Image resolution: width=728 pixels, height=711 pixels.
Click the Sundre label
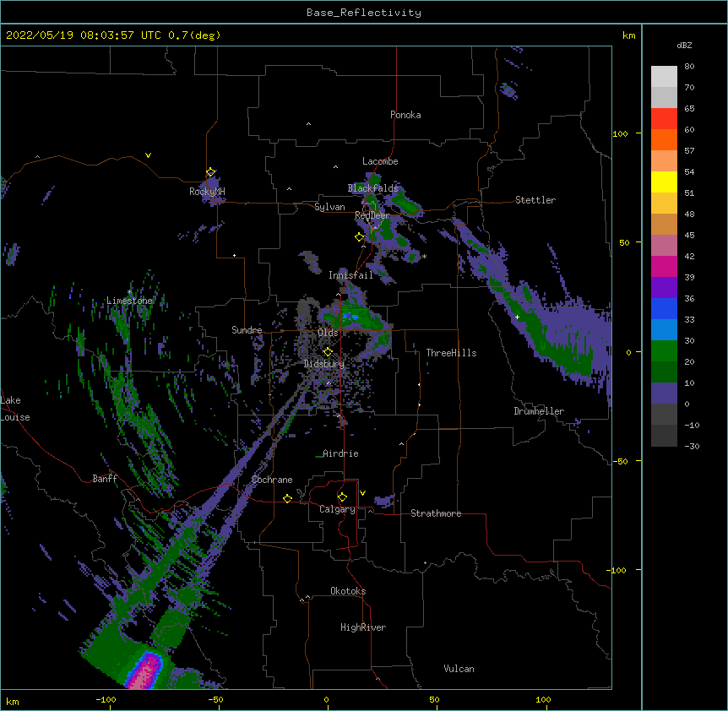247,330
